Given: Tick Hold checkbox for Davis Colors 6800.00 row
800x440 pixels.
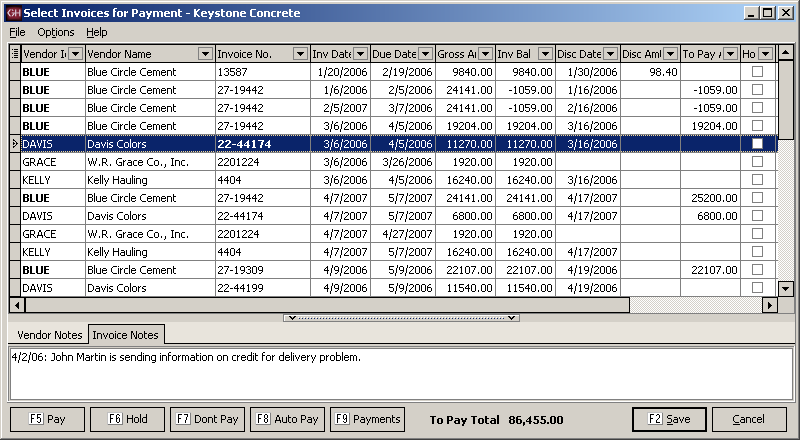Looking at the screenshot, I should pyautogui.click(x=758, y=216).
